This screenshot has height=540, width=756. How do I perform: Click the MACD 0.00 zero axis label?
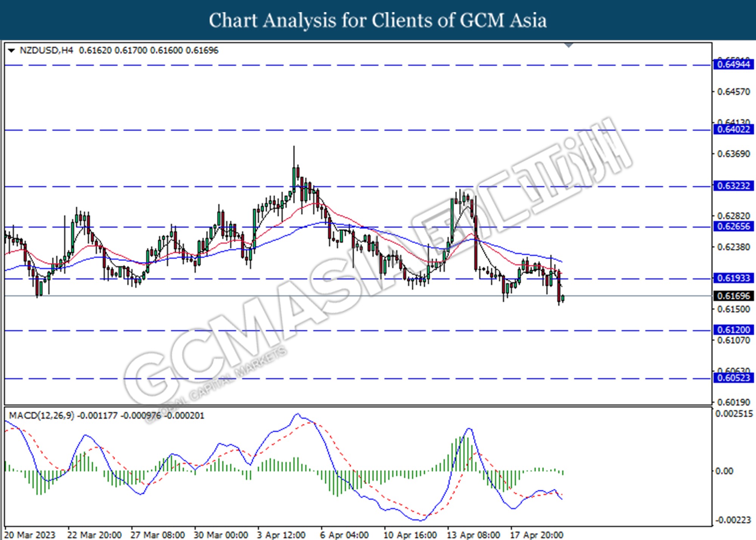pyautogui.click(x=724, y=471)
